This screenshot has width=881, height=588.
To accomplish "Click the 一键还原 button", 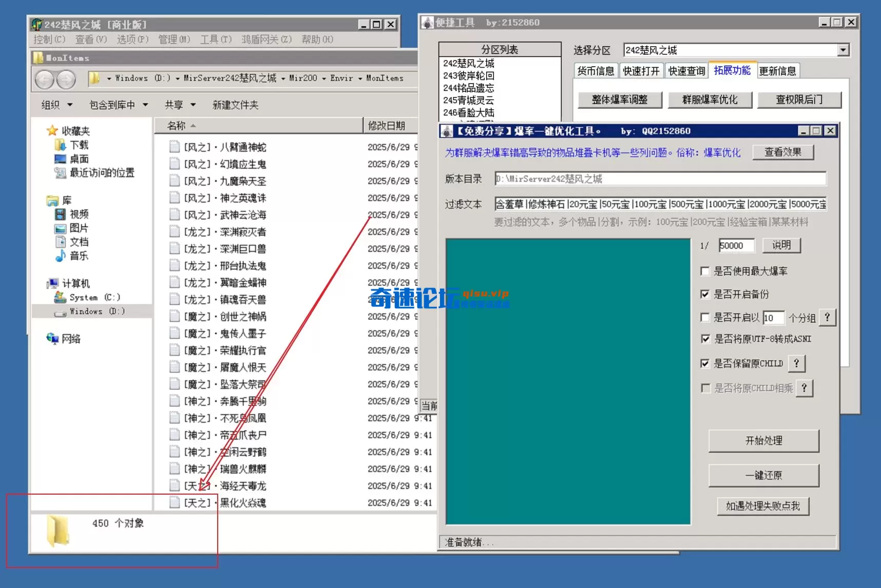I will pyautogui.click(x=763, y=475).
